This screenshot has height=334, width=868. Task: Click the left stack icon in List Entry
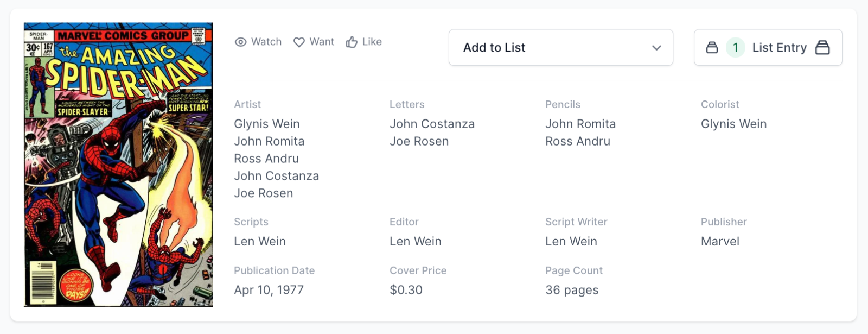point(712,48)
